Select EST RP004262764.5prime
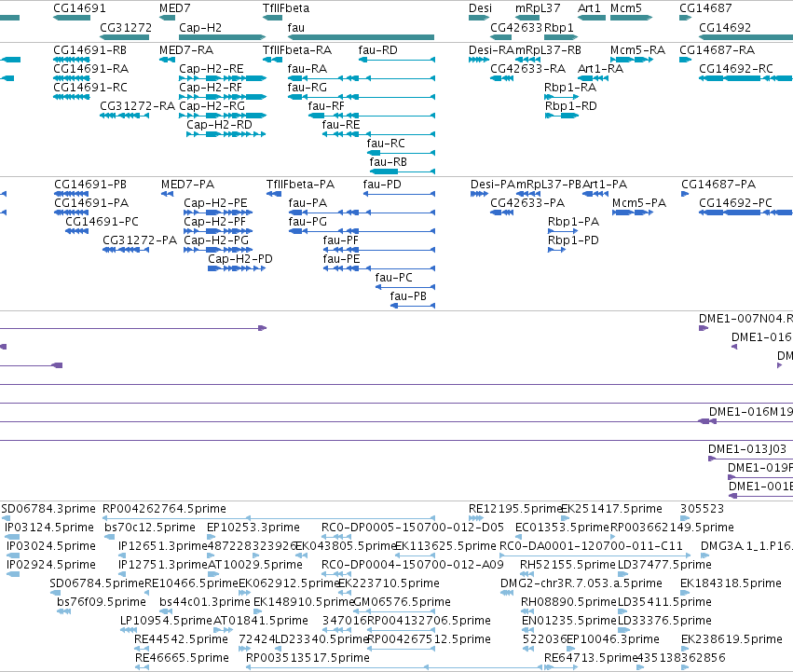The height and width of the screenshot is (672, 793). tap(268, 518)
